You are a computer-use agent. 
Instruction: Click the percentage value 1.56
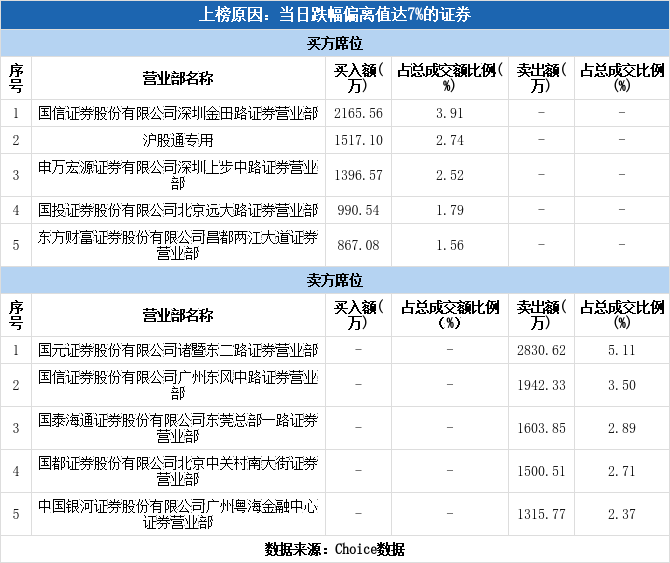[x=450, y=245]
